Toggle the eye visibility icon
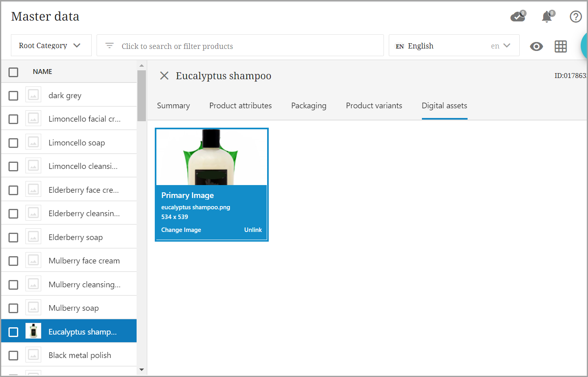The height and width of the screenshot is (377, 588). (536, 46)
